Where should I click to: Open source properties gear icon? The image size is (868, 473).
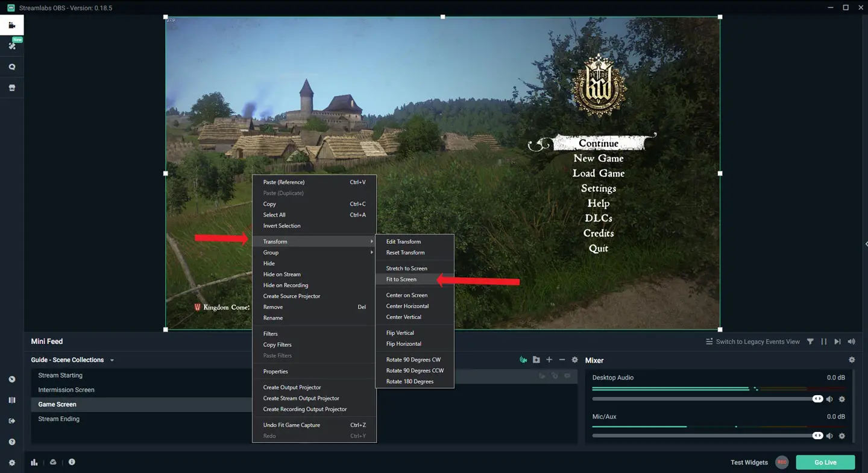pyautogui.click(x=574, y=360)
